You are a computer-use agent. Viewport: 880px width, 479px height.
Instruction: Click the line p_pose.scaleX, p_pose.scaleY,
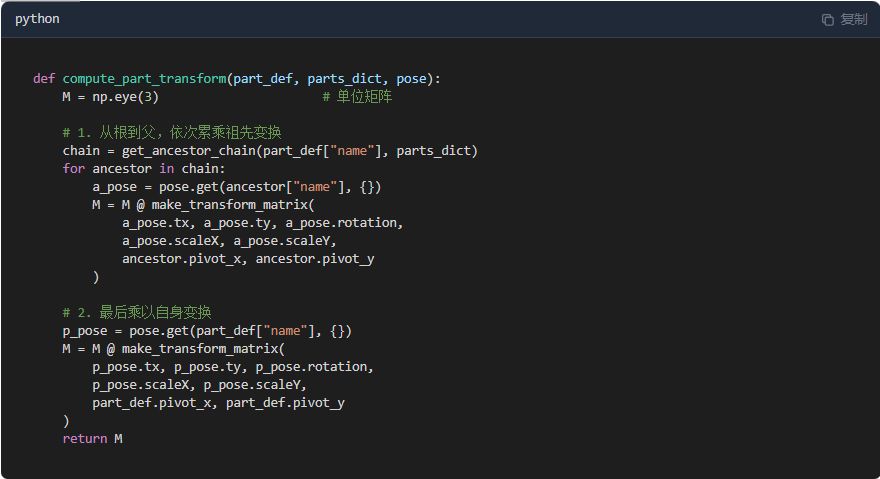[199, 385]
